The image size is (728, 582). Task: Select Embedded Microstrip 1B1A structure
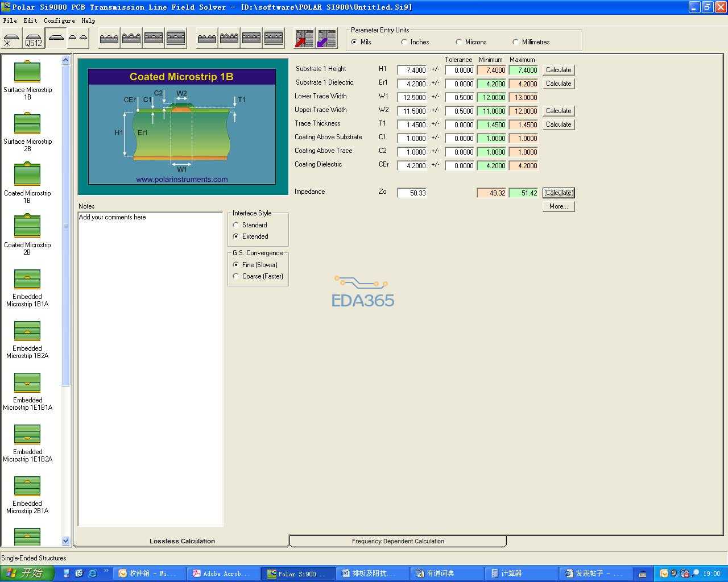pos(27,288)
